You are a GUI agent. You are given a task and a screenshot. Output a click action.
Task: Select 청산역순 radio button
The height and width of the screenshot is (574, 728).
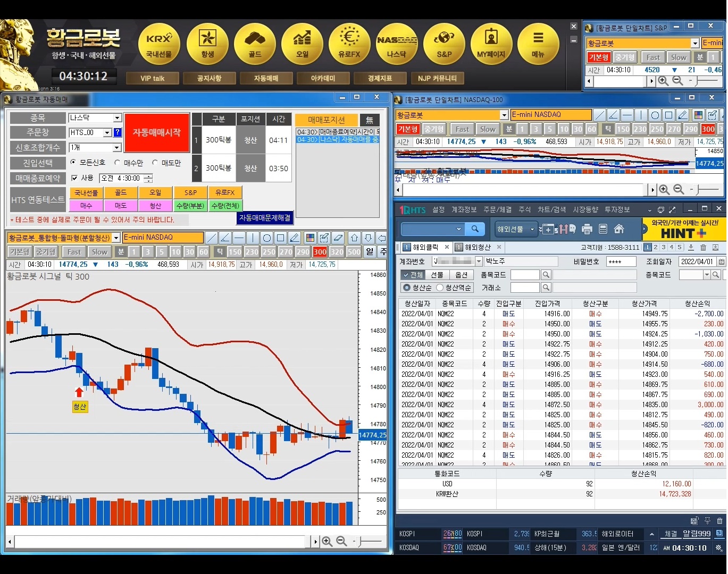[440, 288]
